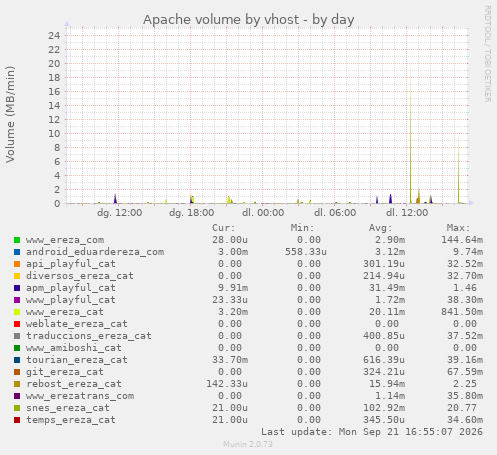This screenshot has width=497, height=455.
Task: Click the Volume (MB/min) axis label
Action: [x=10, y=114]
